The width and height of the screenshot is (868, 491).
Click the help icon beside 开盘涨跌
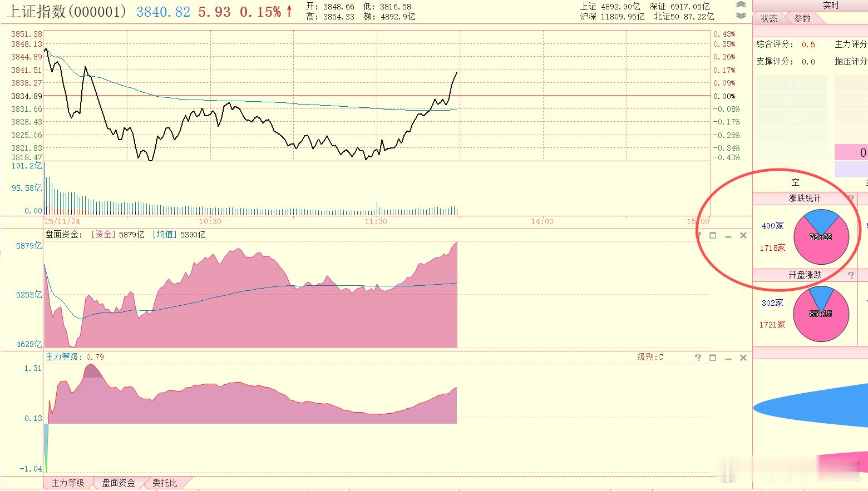[x=851, y=275]
